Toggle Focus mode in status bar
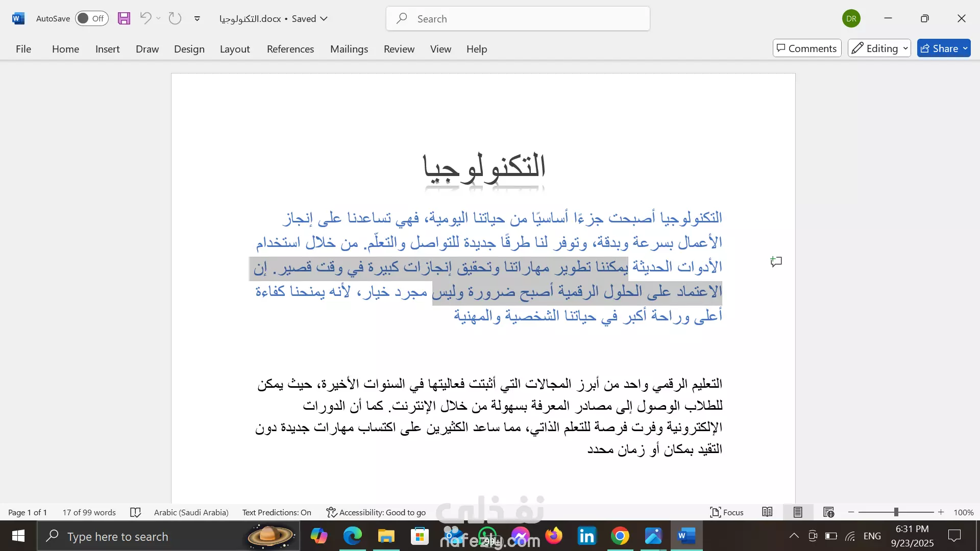 pos(727,512)
